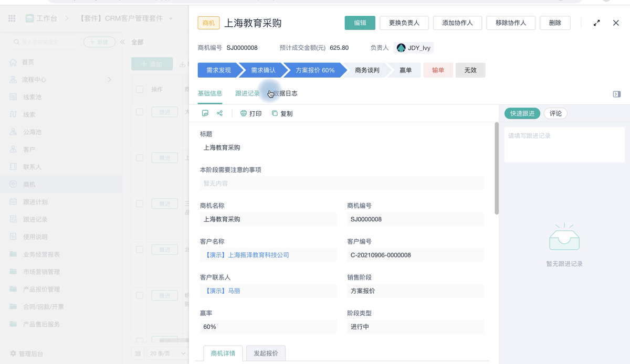Set stage to 商务谈判 in progress bar

pyautogui.click(x=366, y=70)
